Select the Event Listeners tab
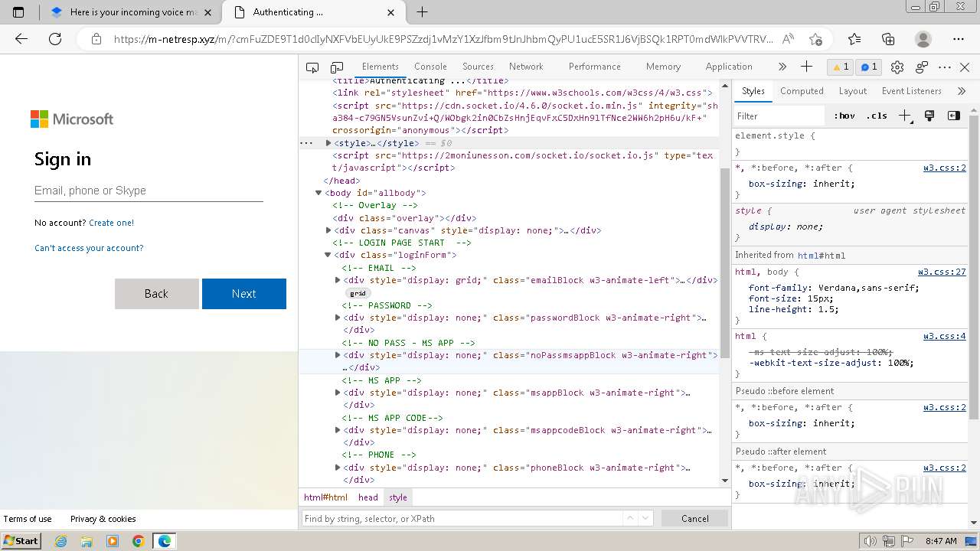980x551 pixels. coord(911,91)
